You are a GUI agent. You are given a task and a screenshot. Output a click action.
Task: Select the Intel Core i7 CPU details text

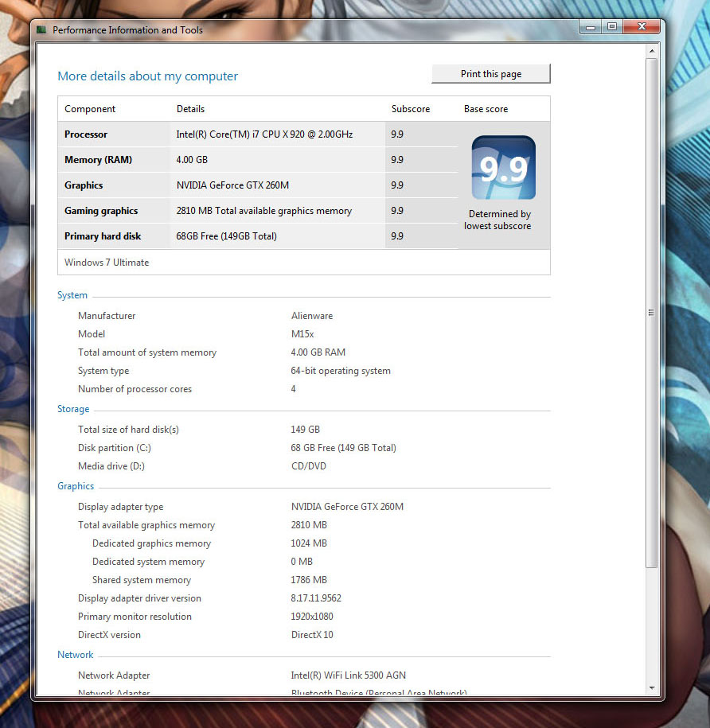pos(264,134)
